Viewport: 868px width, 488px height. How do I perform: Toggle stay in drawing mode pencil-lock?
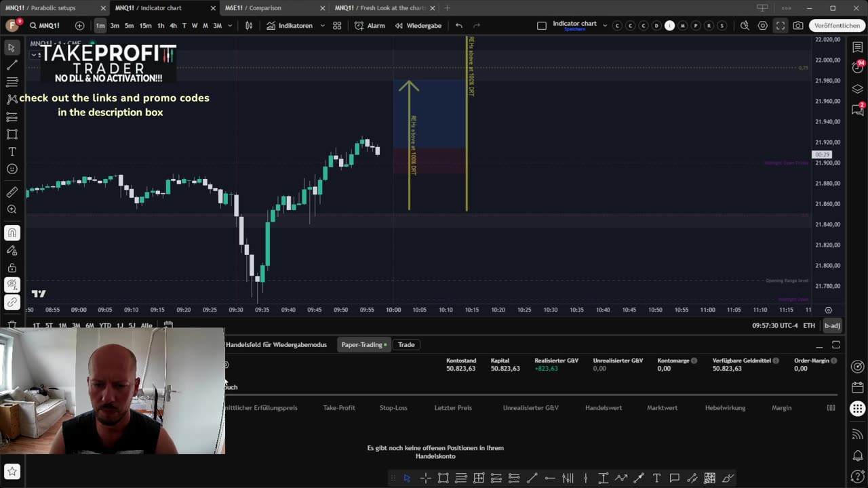12,251
